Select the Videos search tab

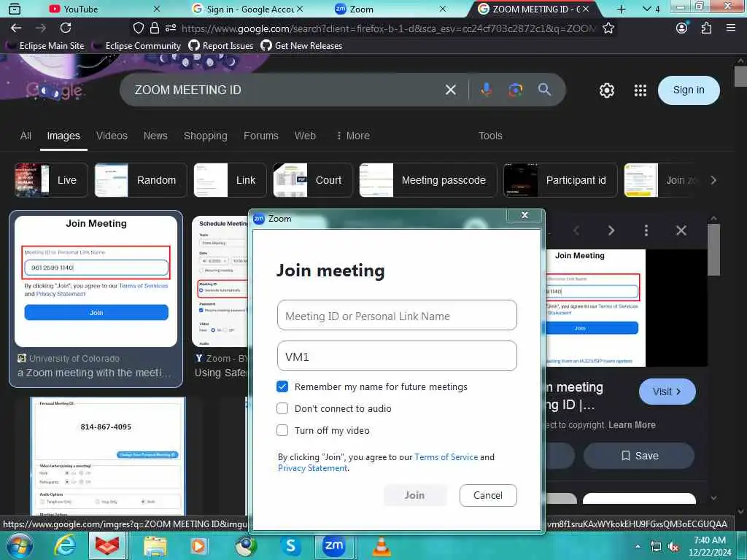click(x=112, y=136)
